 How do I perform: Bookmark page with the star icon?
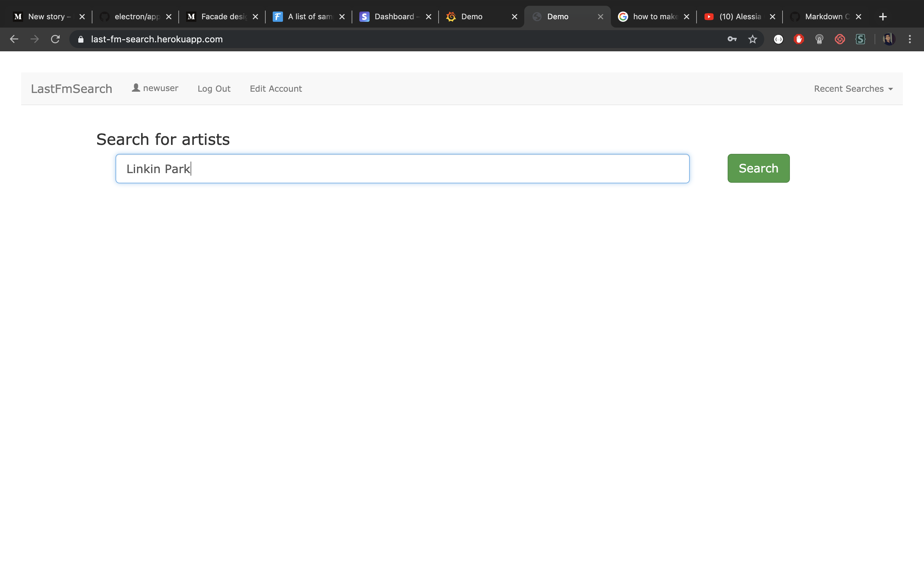[x=752, y=39]
